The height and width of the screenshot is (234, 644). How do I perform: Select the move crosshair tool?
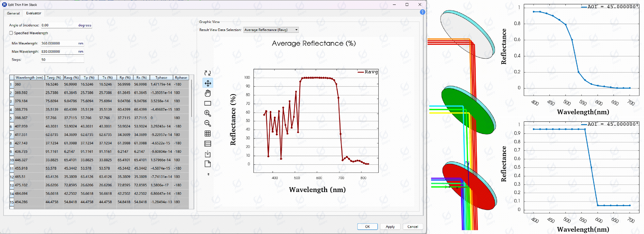[208, 83]
